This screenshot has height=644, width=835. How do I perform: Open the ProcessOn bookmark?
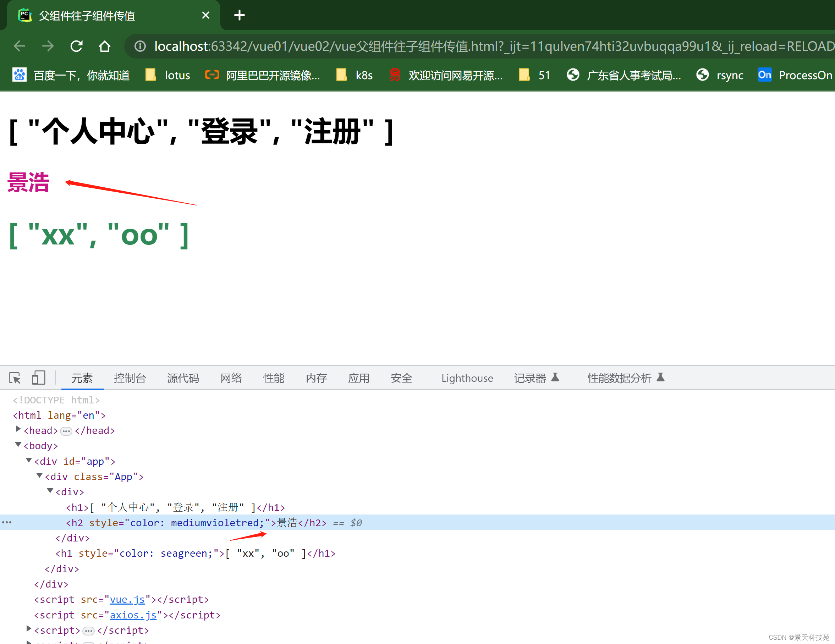point(795,75)
